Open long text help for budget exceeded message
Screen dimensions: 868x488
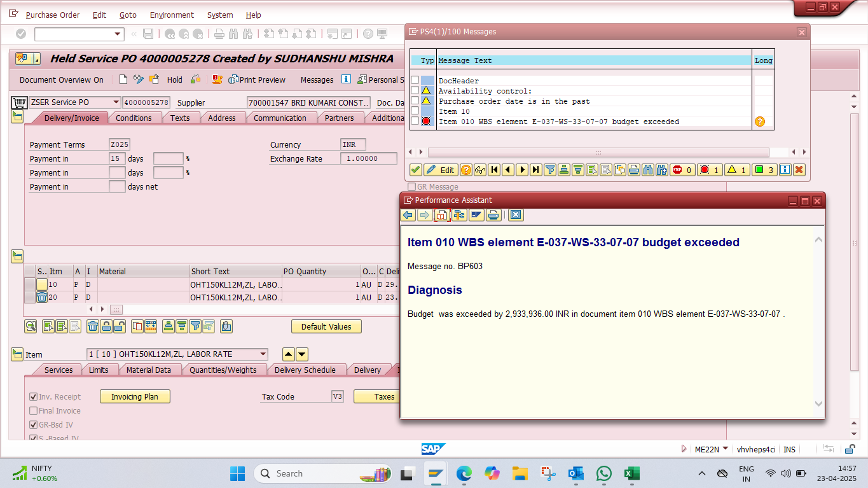click(x=759, y=122)
